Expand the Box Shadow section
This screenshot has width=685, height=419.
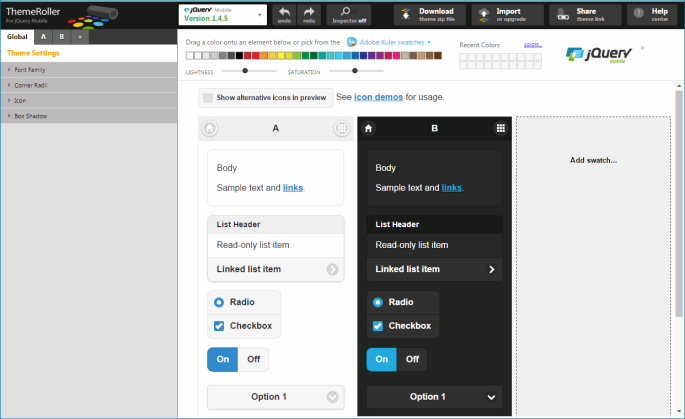point(89,116)
